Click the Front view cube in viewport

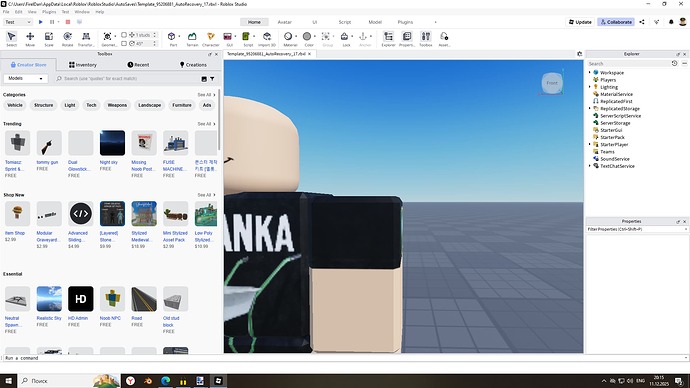click(x=552, y=83)
